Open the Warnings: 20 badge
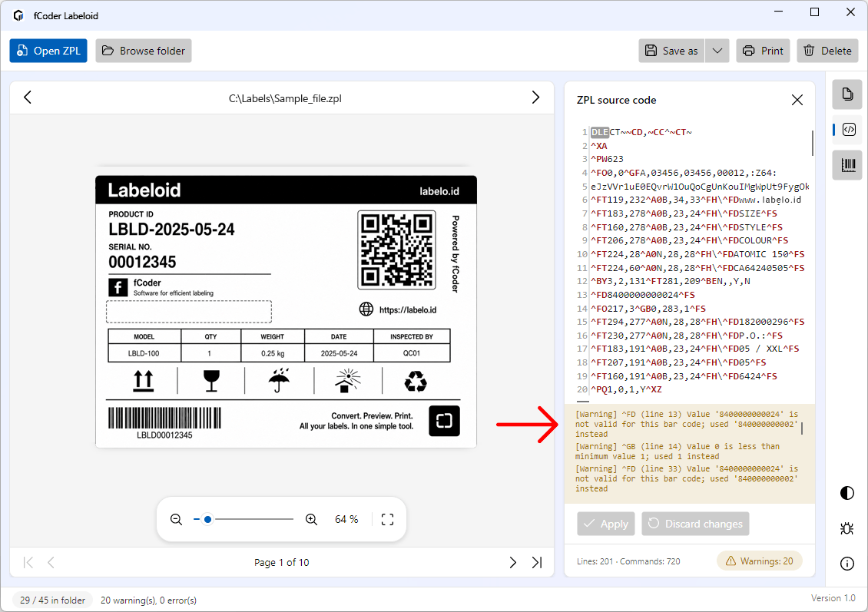 [760, 561]
